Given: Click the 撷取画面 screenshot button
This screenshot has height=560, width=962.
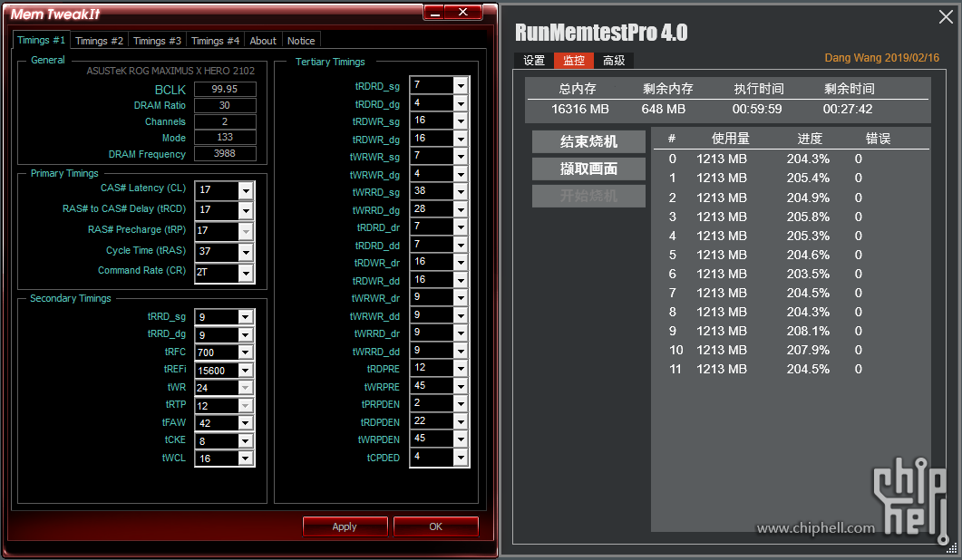Looking at the screenshot, I should pyautogui.click(x=588, y=169).
